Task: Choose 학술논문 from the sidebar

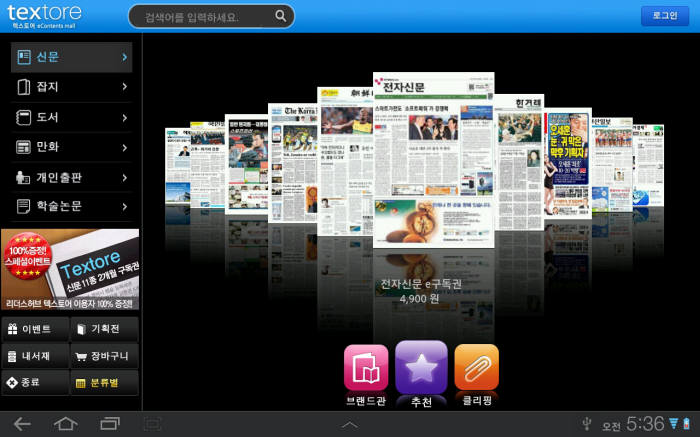Action: pyautogui.click(x=70, y=206)
